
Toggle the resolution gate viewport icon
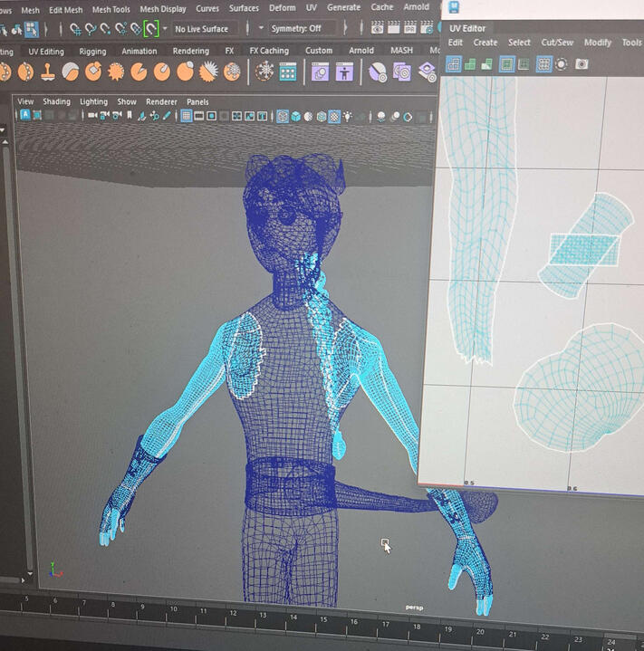click(x=211, y=116)
